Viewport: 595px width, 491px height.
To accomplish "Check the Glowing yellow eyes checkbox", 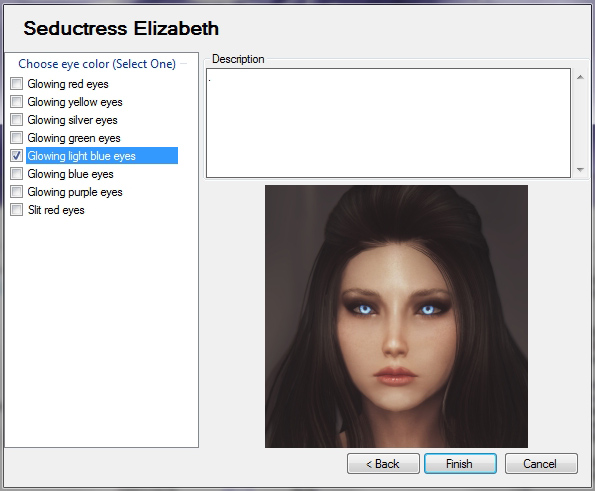I will tap(16, 102).
